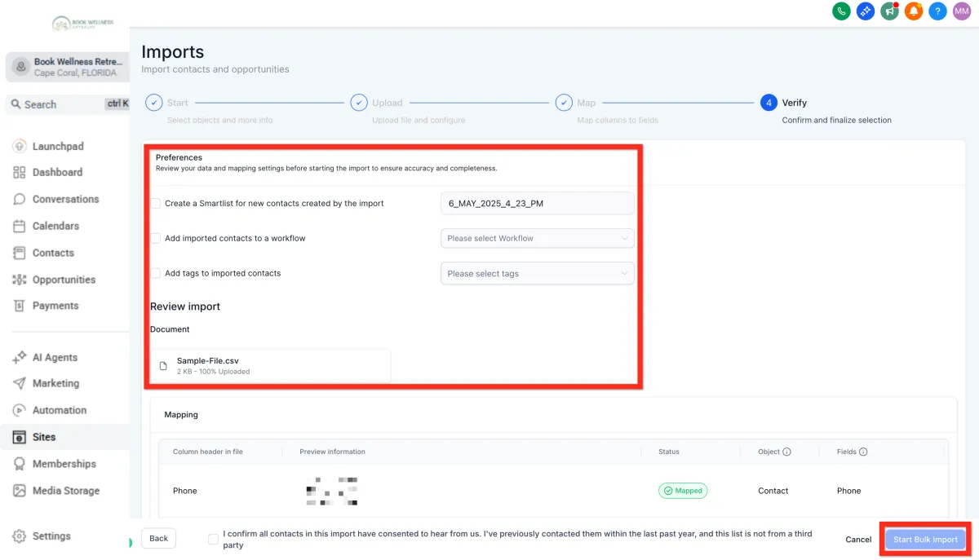Check Add imported contacts to a workflow

pyautogui.click(x=156, y=239)
